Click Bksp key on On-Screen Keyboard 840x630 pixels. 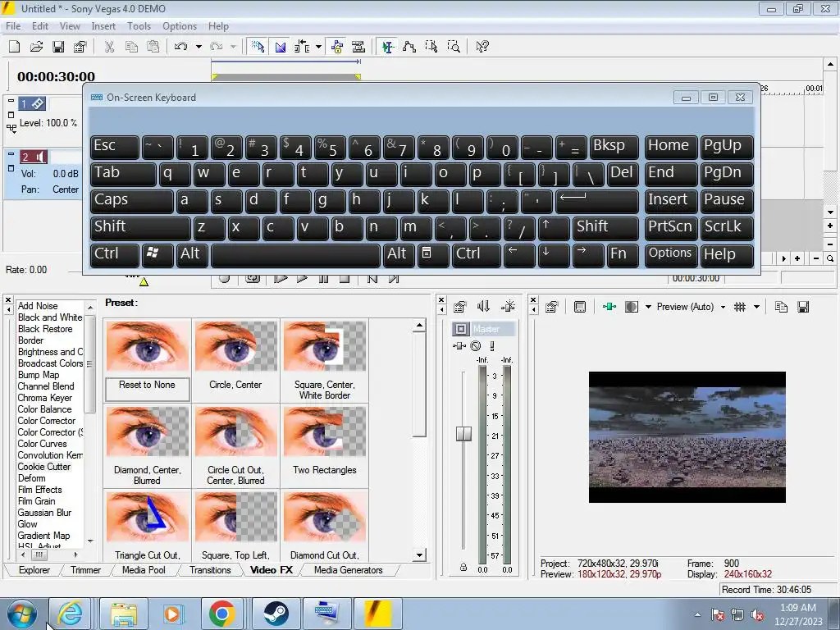[614, 146]
